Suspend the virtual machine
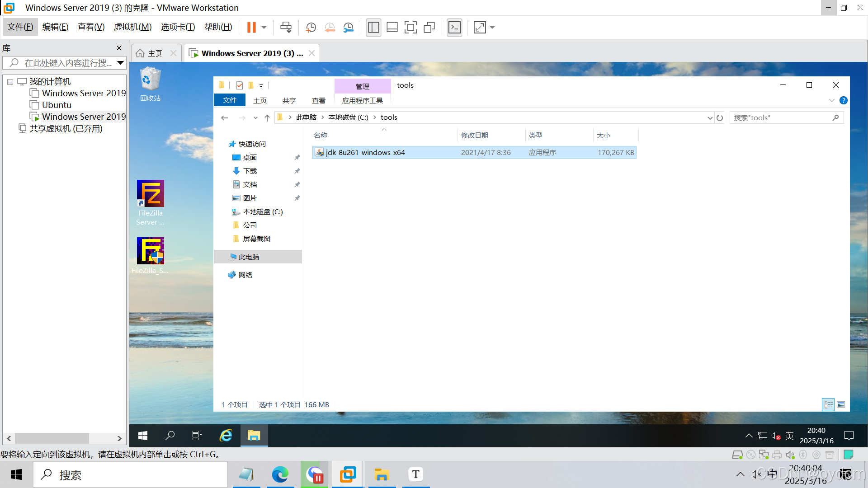The image size is (868, 488). (x=252, y=27)
